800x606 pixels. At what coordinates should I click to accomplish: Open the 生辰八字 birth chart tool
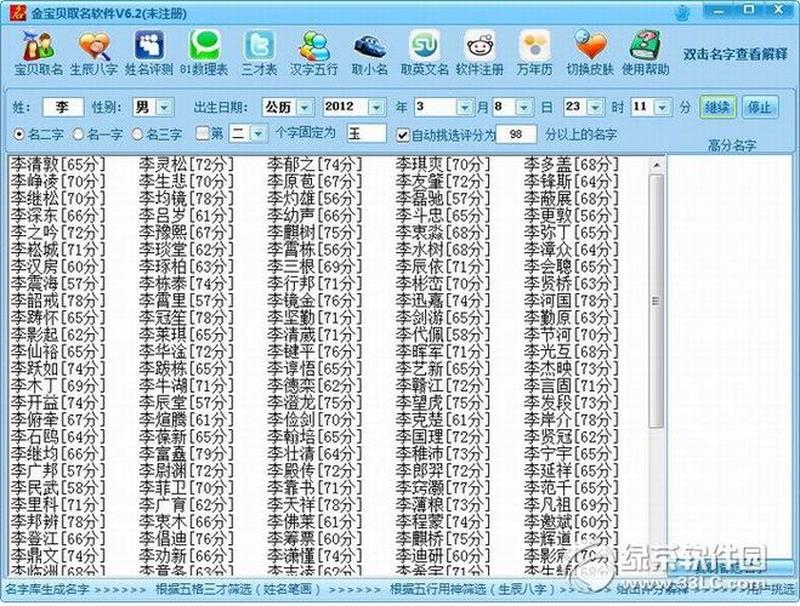click(94, 53)
